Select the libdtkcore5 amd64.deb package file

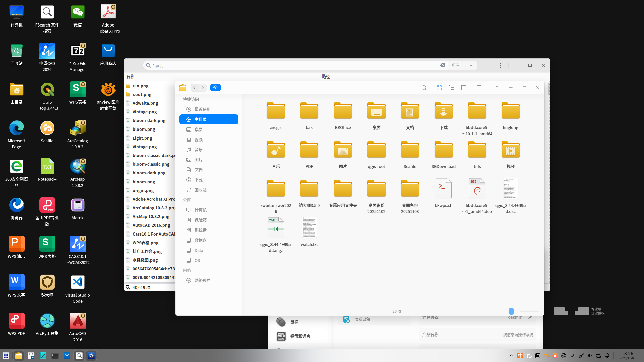tap(477, 196)
